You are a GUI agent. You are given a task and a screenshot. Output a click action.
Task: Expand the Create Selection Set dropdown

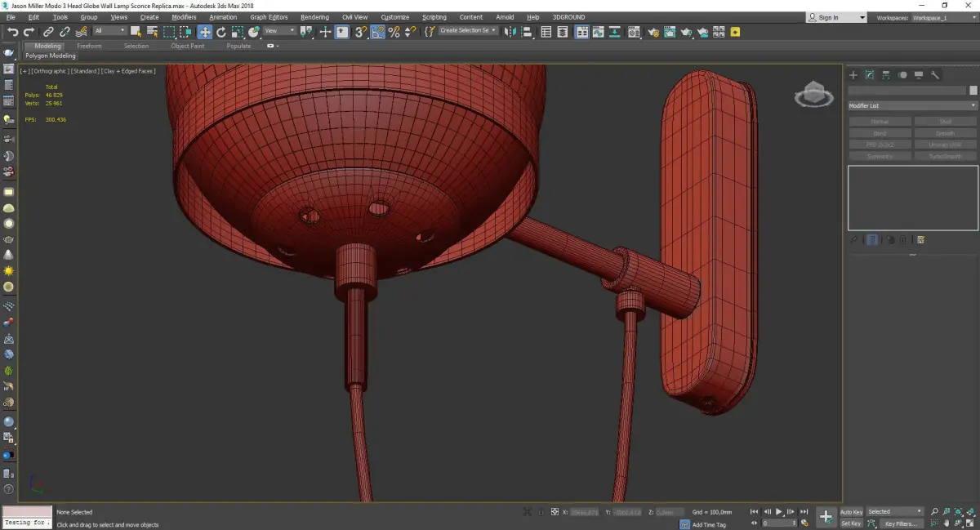pyautogui.click(x=468, y=30)
